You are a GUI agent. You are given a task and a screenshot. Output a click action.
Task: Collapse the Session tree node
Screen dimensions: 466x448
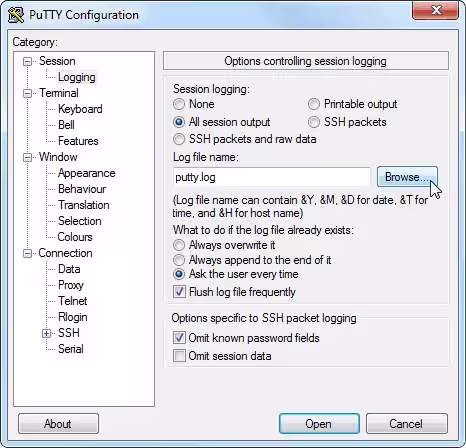(27, 61)
